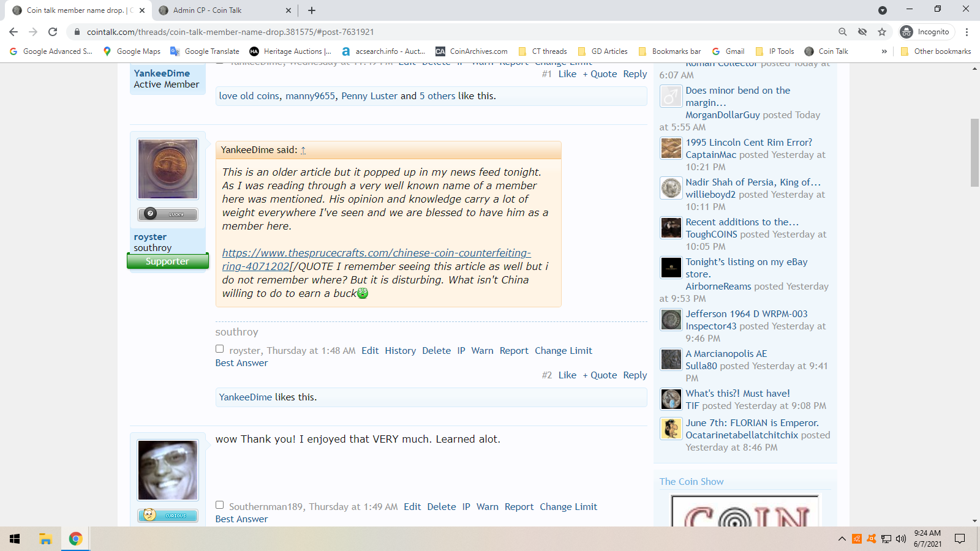Open the Chrome three-dot menu
This screenshot has height=551, width=980.
point(967,32)
